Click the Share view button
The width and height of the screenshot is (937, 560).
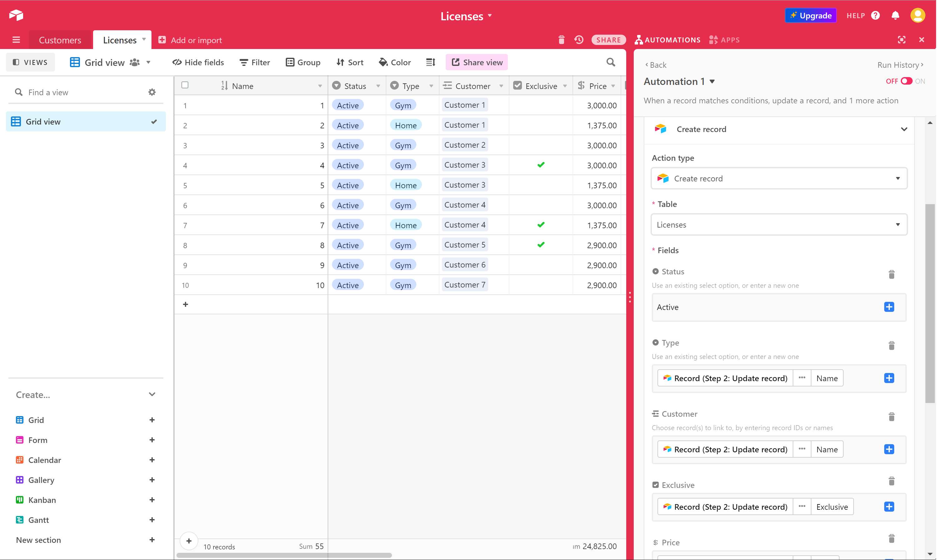pos(477,62)
